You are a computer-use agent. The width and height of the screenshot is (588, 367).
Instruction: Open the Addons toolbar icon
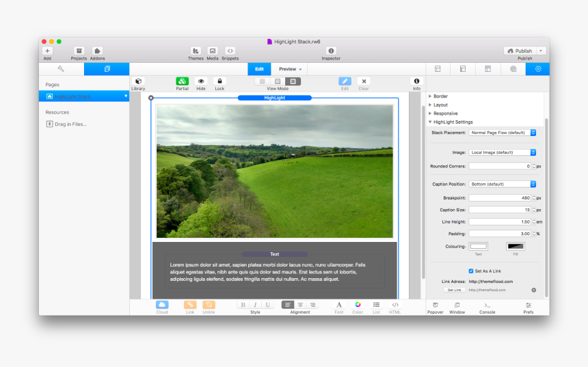97,51
